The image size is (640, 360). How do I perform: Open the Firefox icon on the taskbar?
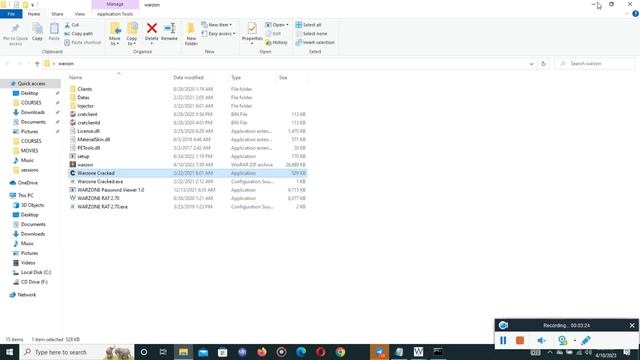pos(262,352)
